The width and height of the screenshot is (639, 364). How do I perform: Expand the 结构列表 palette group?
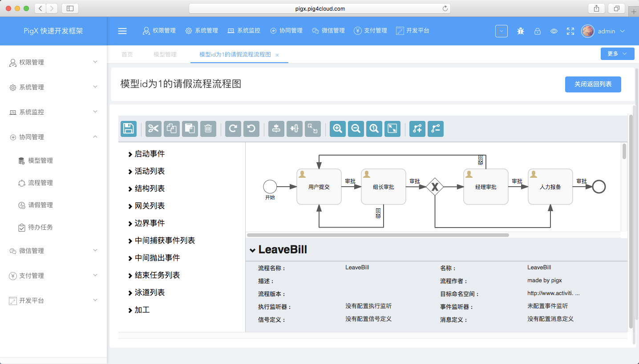pos(146,188)
